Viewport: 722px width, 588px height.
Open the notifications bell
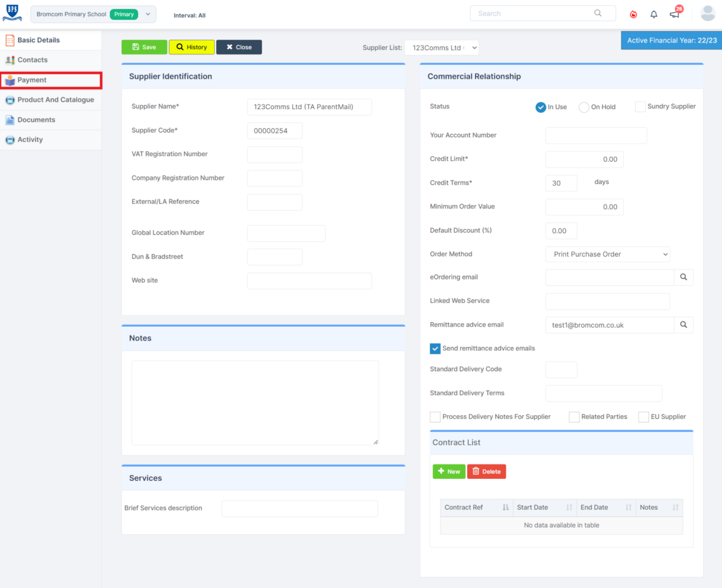(x=654, y=14)
